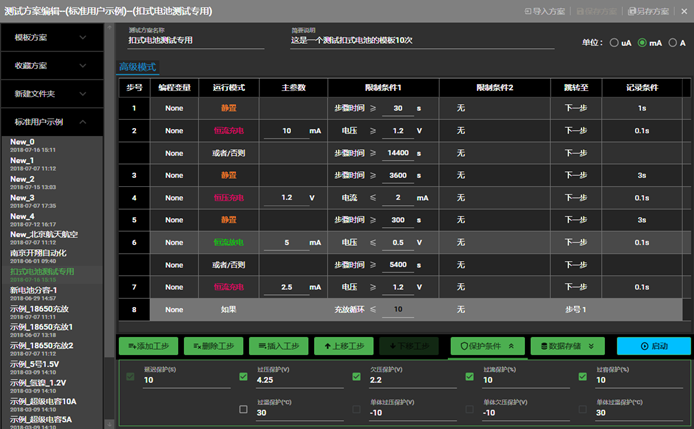Click the 方案名称 scheme name input field

tap(195, 41)
